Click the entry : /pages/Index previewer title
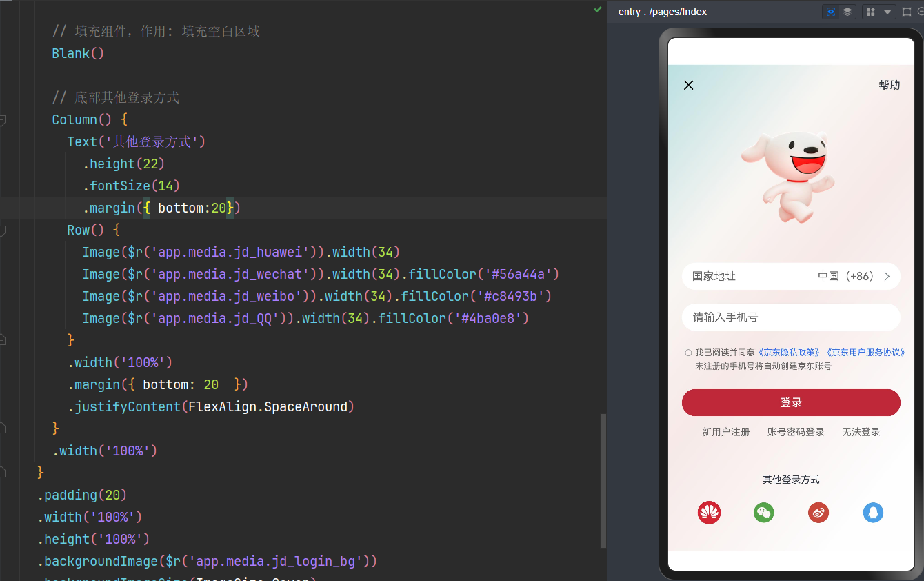 (663, 12)
